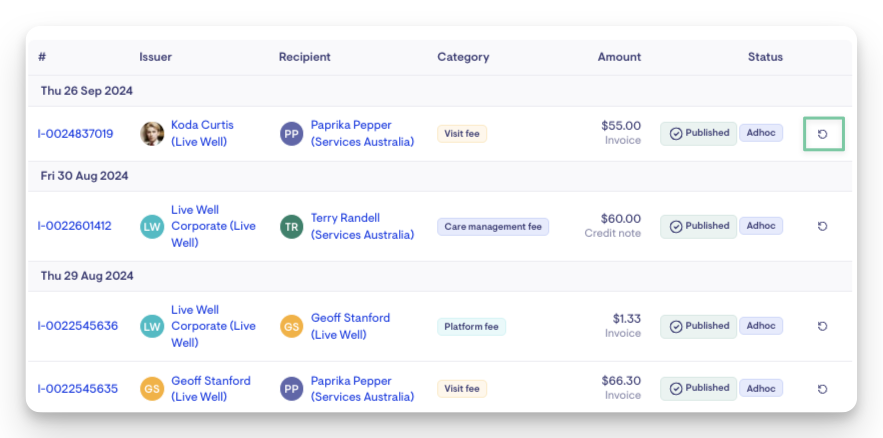The image size is (883, 438).
Task: Click the revert icon for invoice I-0022545636
Action: [x=823, y=326]
